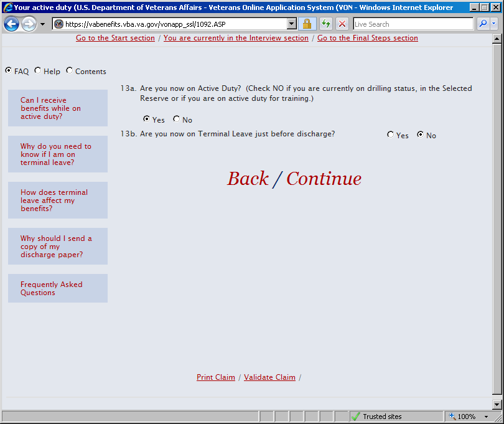Maximize the Internet Explorer window

484,7
